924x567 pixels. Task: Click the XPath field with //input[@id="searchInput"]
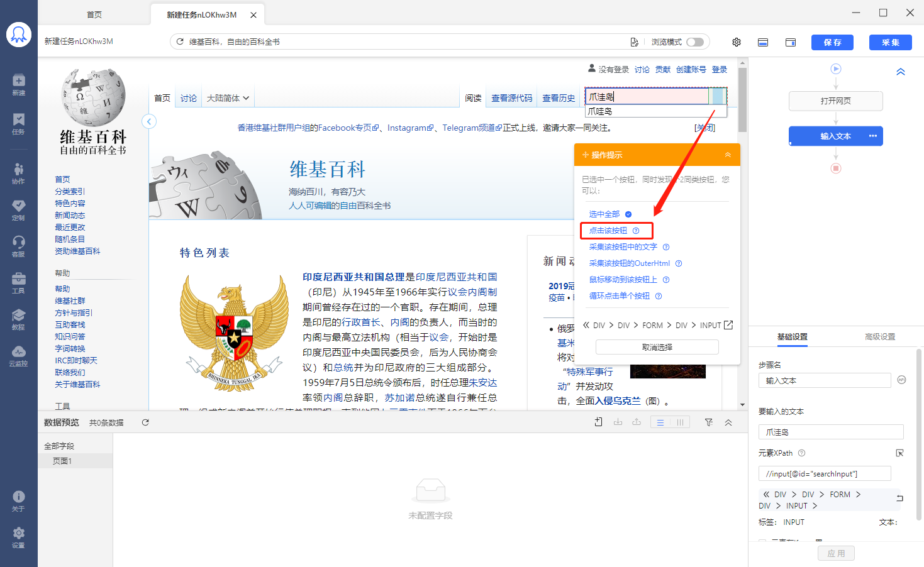click(825, 473)
